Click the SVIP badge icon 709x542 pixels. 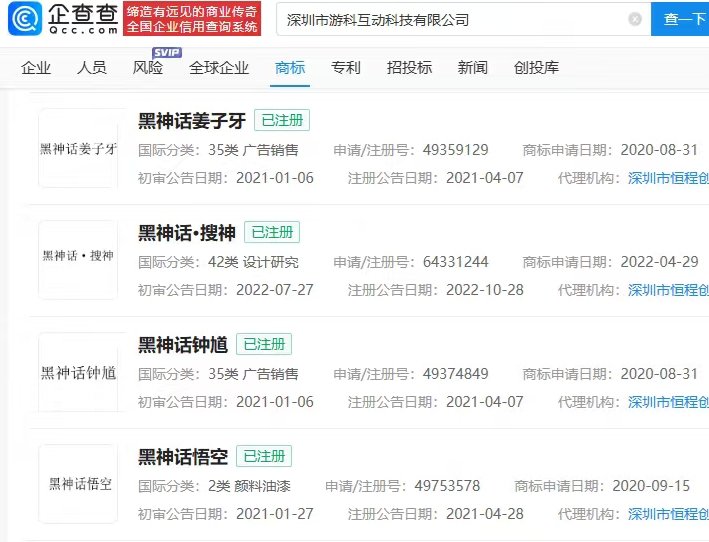click(x=166, y=52)
